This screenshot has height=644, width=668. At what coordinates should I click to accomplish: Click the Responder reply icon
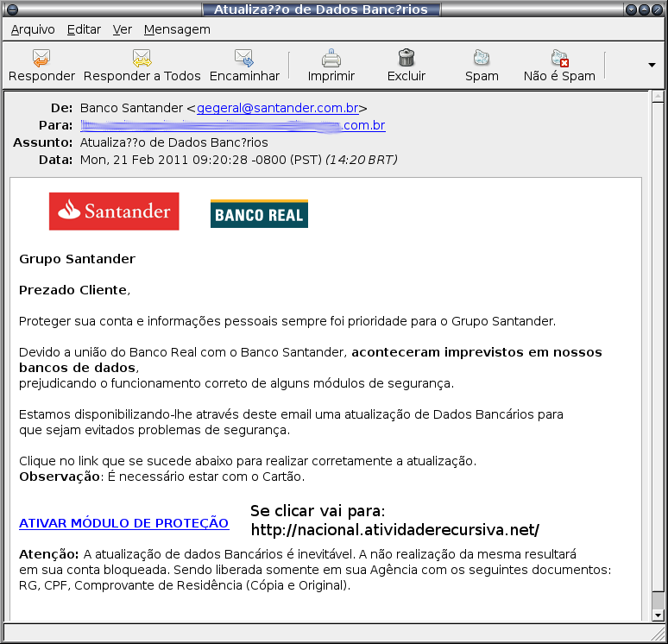coord(41,58)
